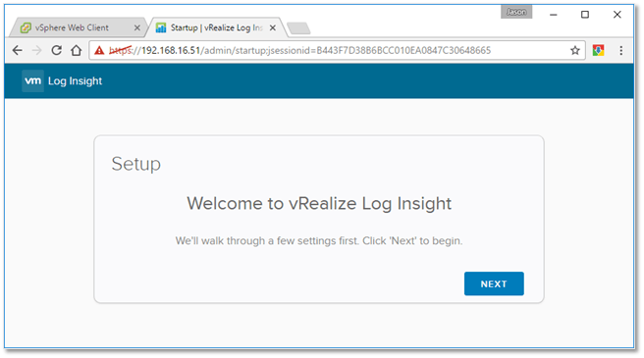Reload the page with refresh icon
Viewport: 644px width, 358px height.
click(x=56, y=50)
